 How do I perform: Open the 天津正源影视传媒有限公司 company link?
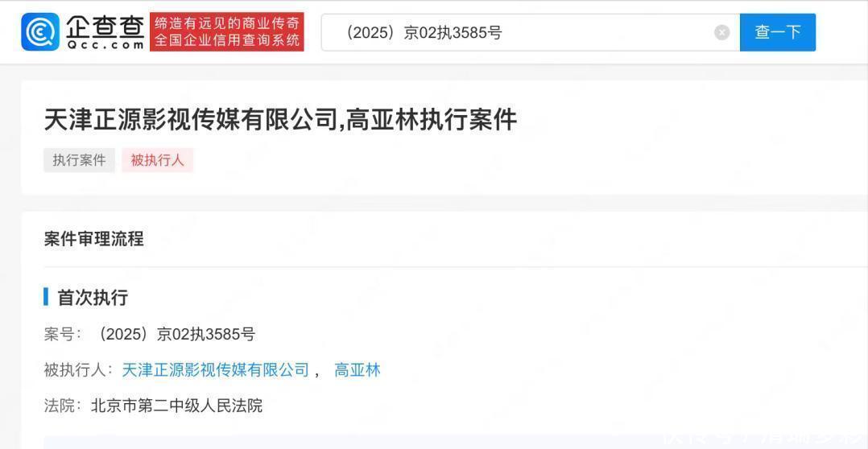215,370
